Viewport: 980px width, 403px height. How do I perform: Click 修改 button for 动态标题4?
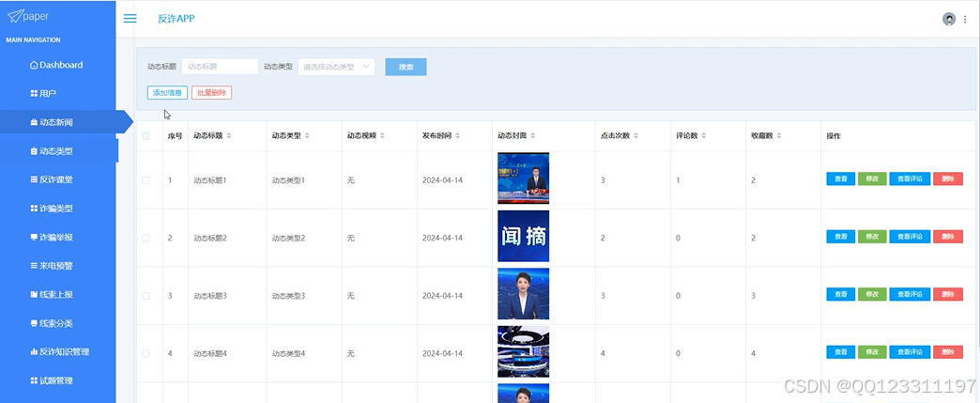pos(872,352)
